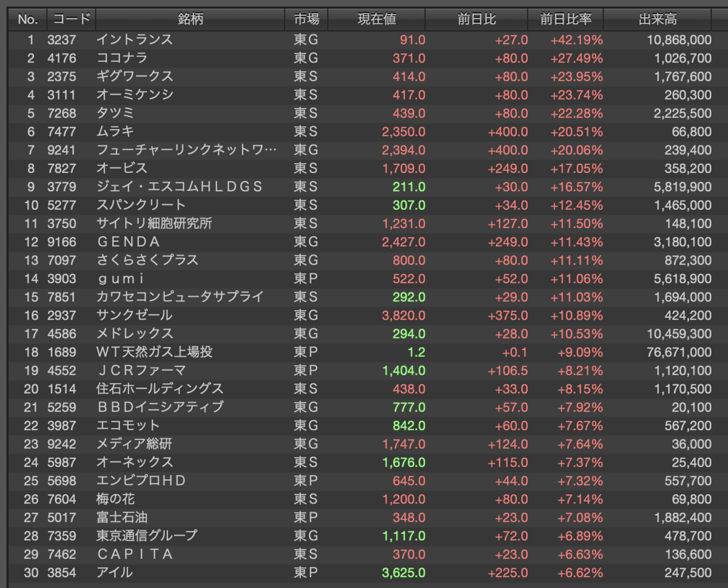Screen dimensions: 728x588
Task: Select stock code 3111
Action: point(62,95)
